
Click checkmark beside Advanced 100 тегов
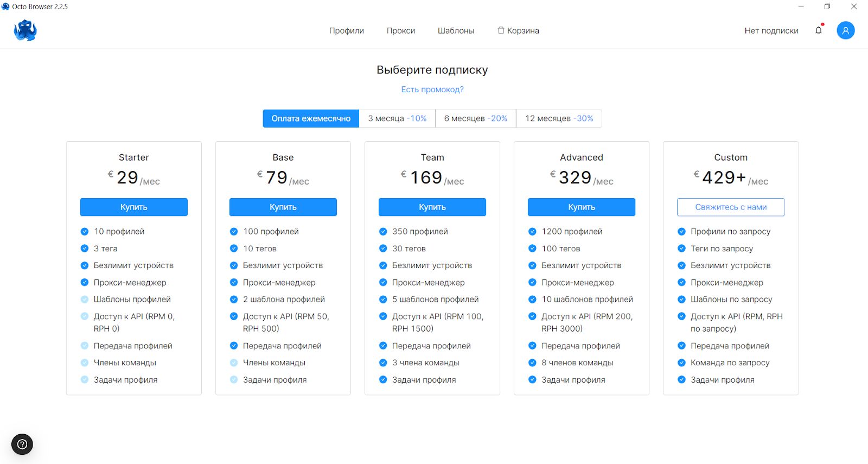click(532, 249)
